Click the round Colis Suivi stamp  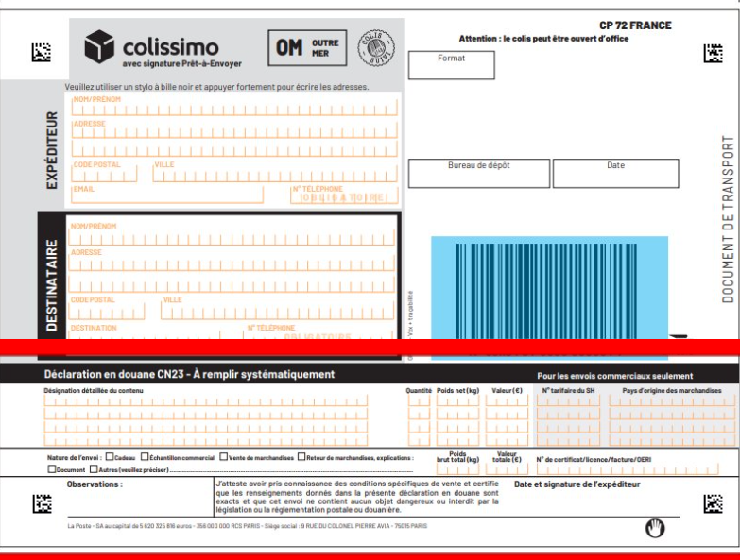tap(376, 47)
